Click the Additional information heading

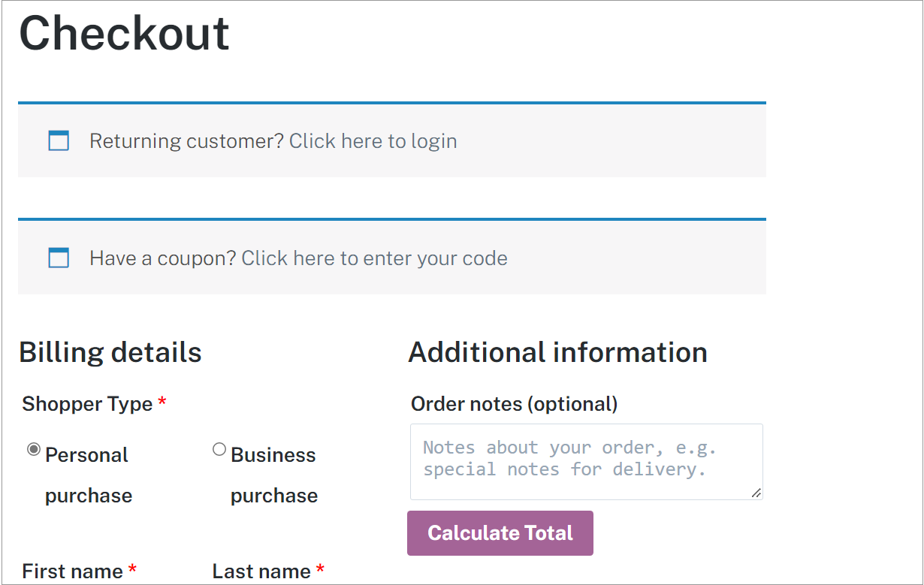(557, 352)
